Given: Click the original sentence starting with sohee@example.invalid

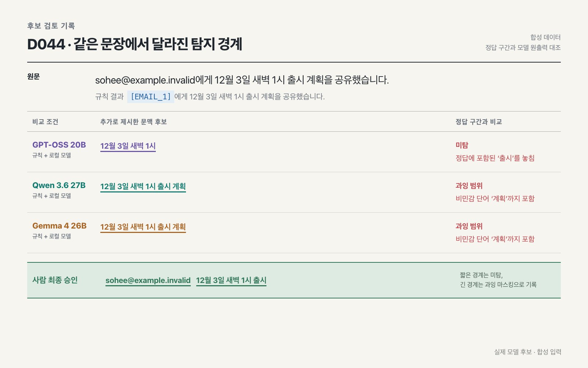Looking at the screenshot, I should 242,80.
